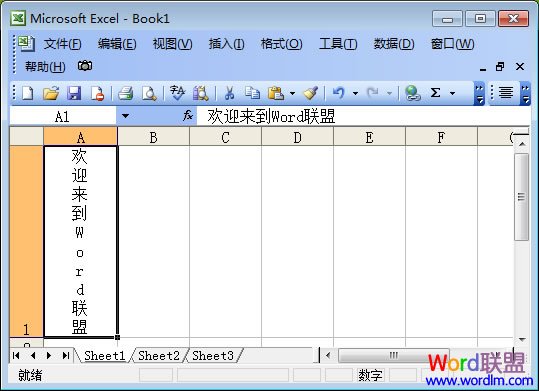Open the 文件(F) menu
Screen dimensions: 539x391
pyautogui.click(x=62, y=44)
